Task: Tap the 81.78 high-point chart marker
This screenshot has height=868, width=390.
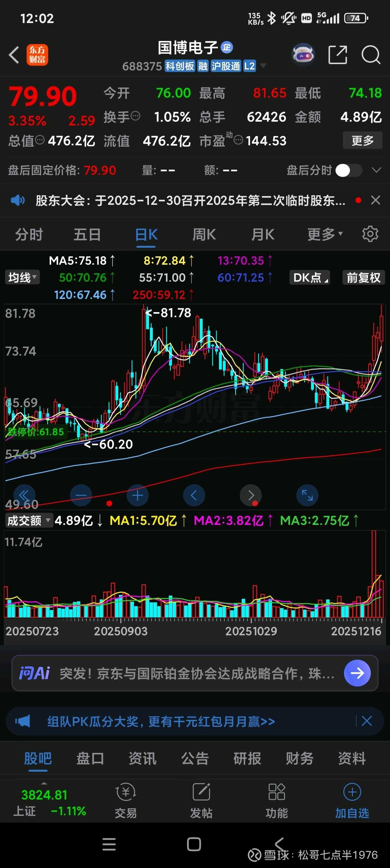Action: tap(168, 313)
